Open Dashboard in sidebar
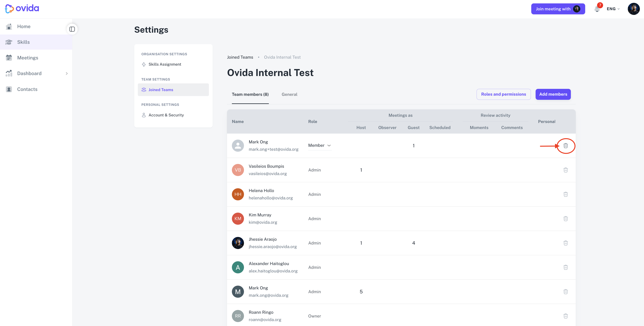The image size is (644, 326). point(36,73)
